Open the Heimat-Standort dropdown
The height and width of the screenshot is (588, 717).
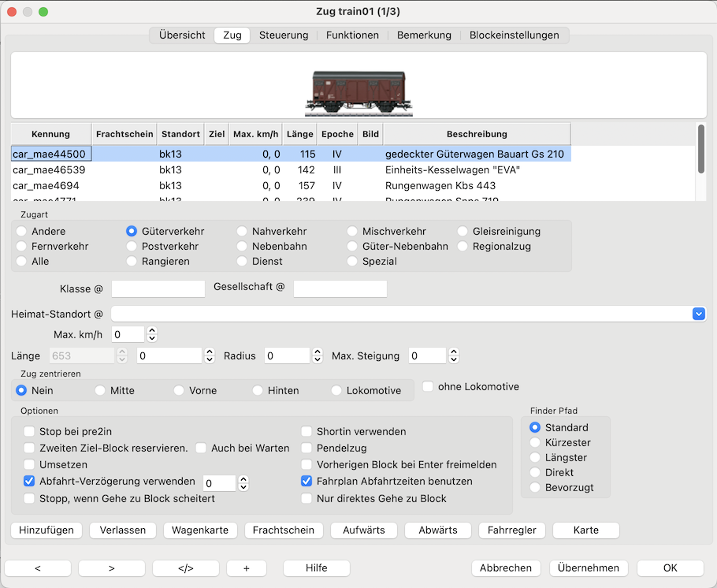pyautogui.click(x=698, y=314)
